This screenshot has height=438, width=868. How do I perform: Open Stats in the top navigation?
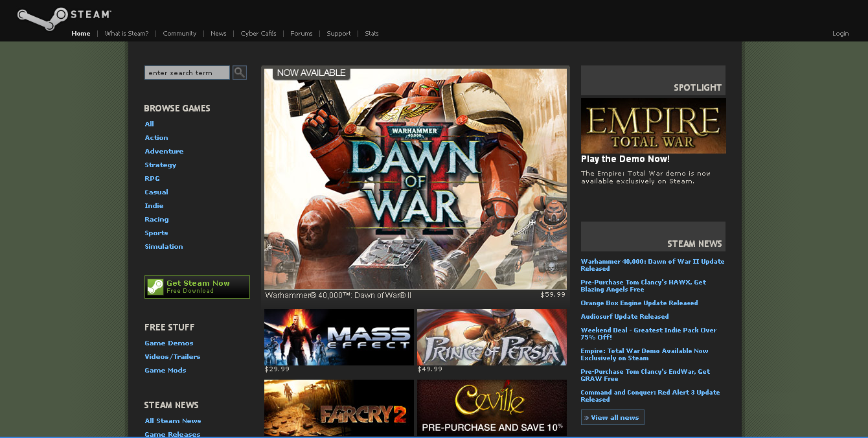pos(372,34)
